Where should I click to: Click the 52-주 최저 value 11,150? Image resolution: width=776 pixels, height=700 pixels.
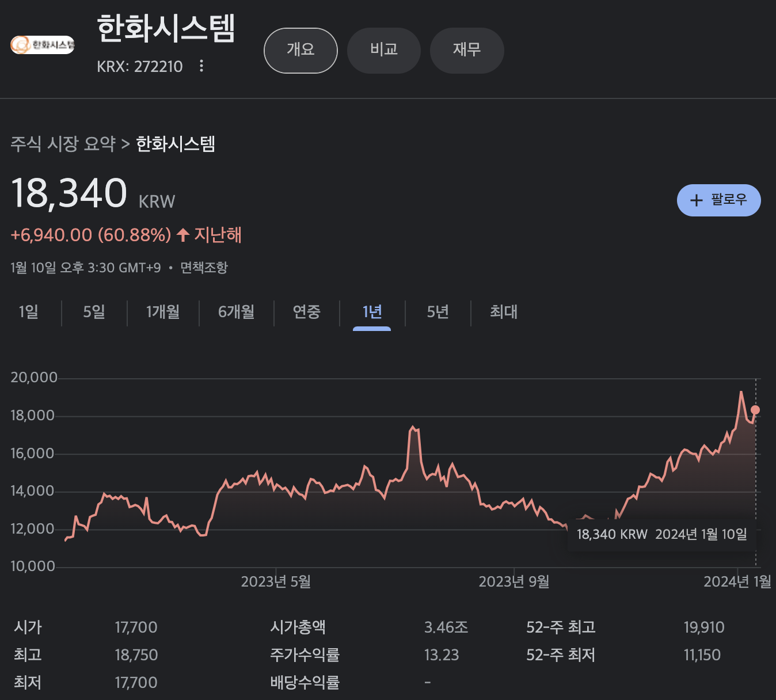(702, 655)
